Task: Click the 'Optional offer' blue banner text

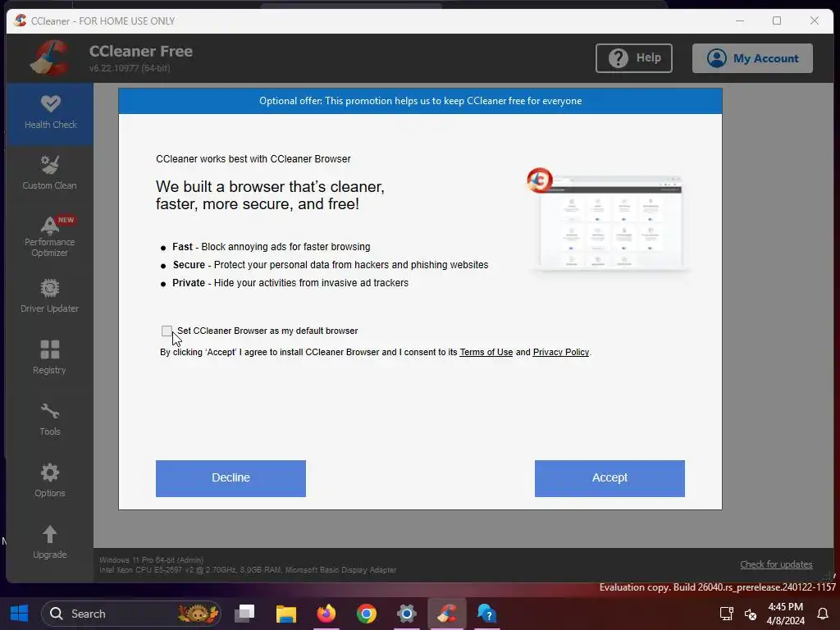Action: click(421, 101)
